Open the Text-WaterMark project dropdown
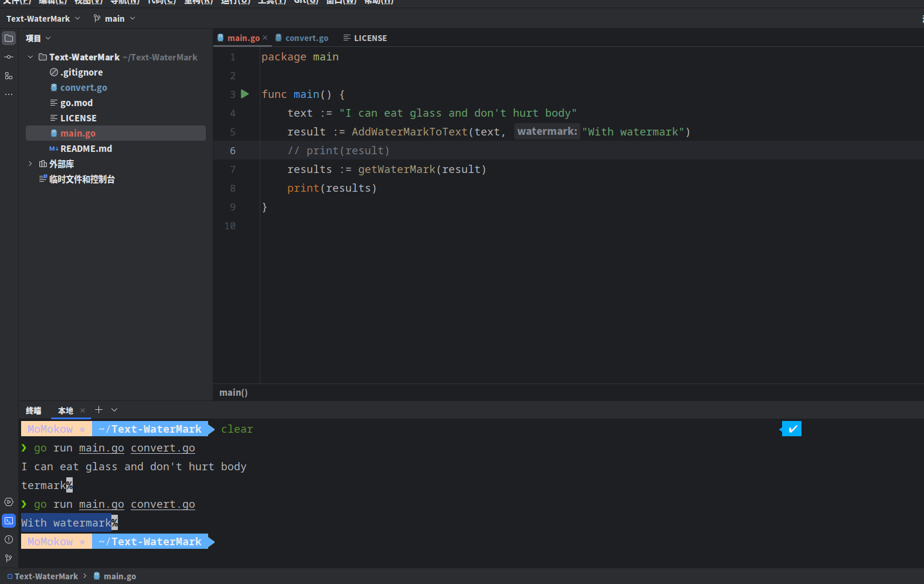The image size is (924, 584). tap(43, 19)
